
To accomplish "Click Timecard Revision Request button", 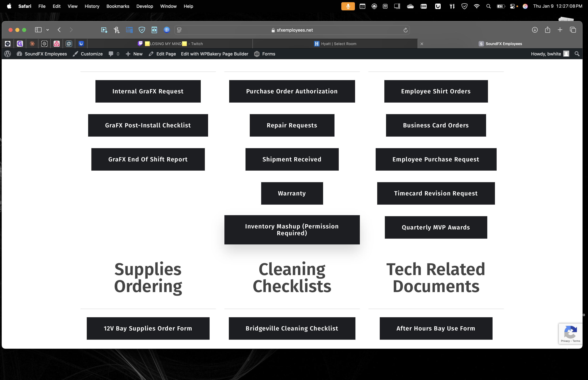I will click(436, 193).
